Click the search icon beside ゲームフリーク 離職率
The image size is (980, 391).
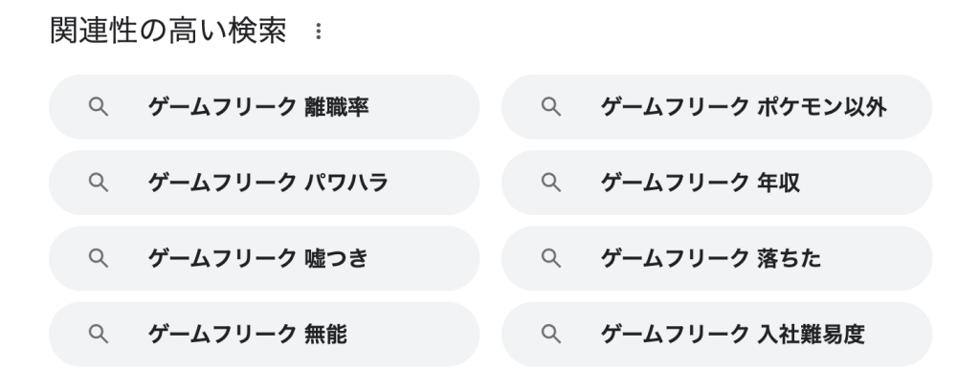pyautogui.click(x=97, y=107)
